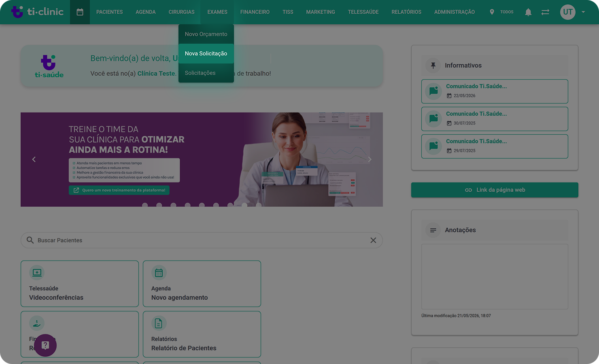599x364 pixels.
Task: Open the ADMINISTRAÇÃO menu
Action: point(455,12)
